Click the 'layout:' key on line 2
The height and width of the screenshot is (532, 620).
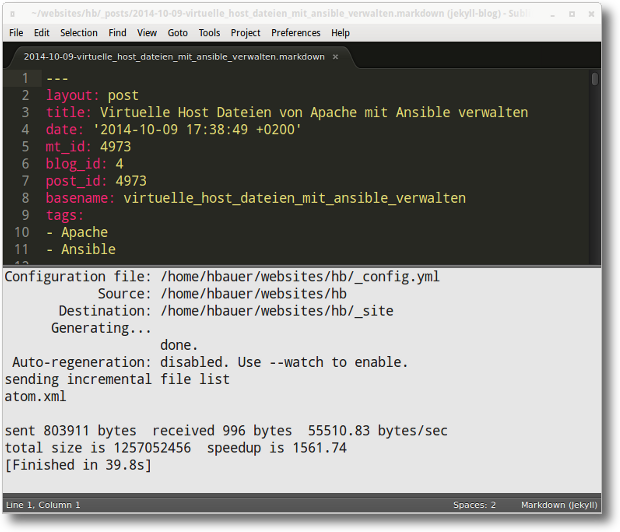coord(72,95)
